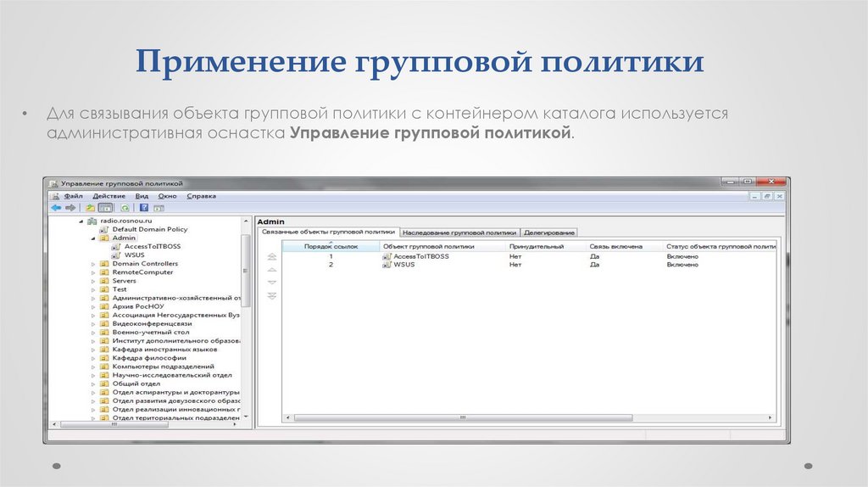Click the Архив РосНОУ folder icon
The height and width of the screenshot is (487, 868).
(x=104, y=307)
